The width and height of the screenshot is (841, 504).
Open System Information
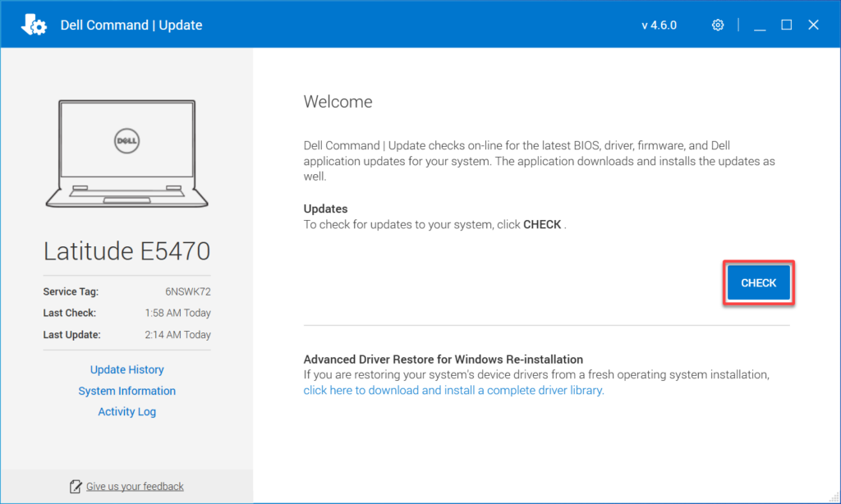pos(126,391)
